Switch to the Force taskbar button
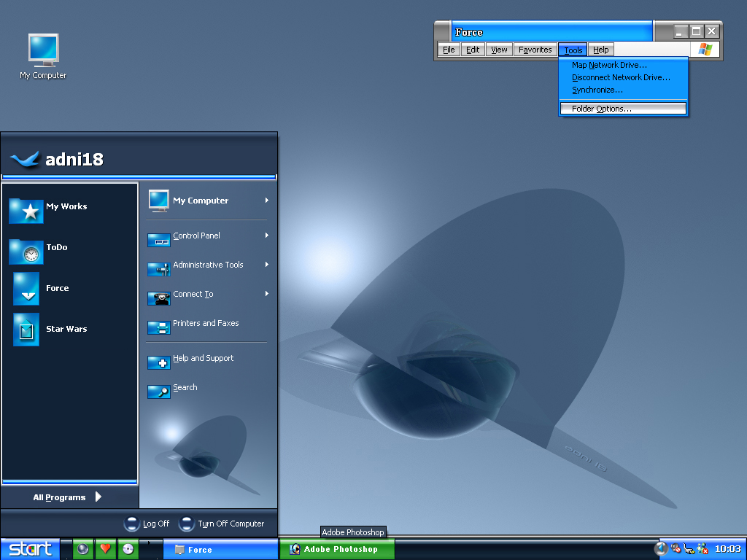 (x=220, y=550)
